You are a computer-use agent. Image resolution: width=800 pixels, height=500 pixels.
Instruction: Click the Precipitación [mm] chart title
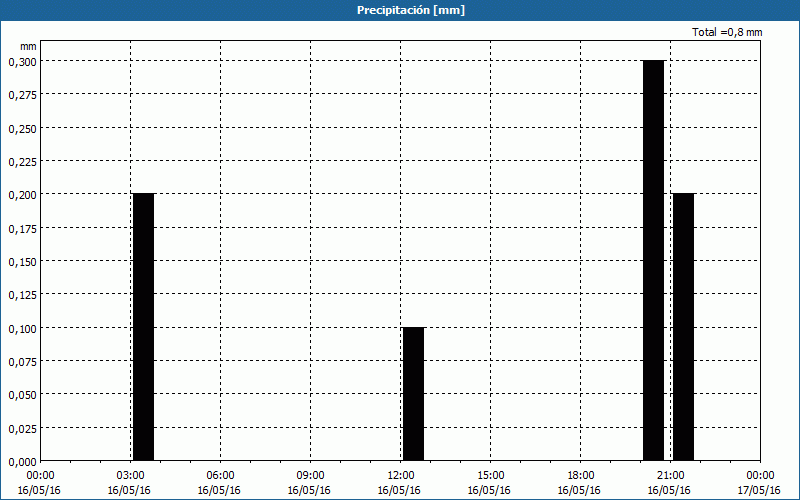411,10
